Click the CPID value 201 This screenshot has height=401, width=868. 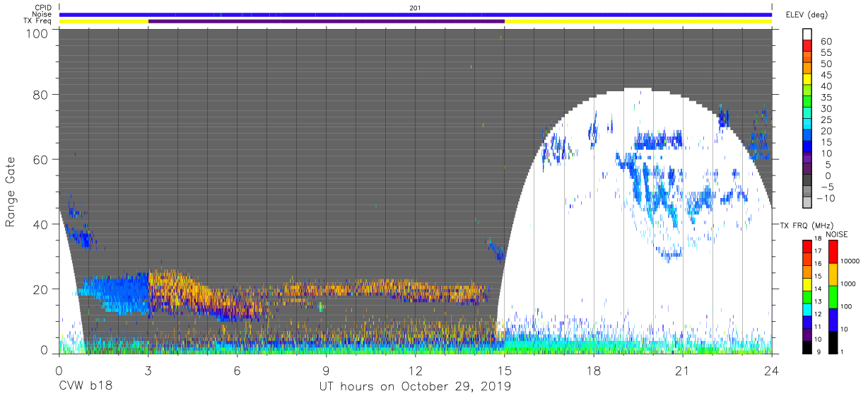(414, 8)
